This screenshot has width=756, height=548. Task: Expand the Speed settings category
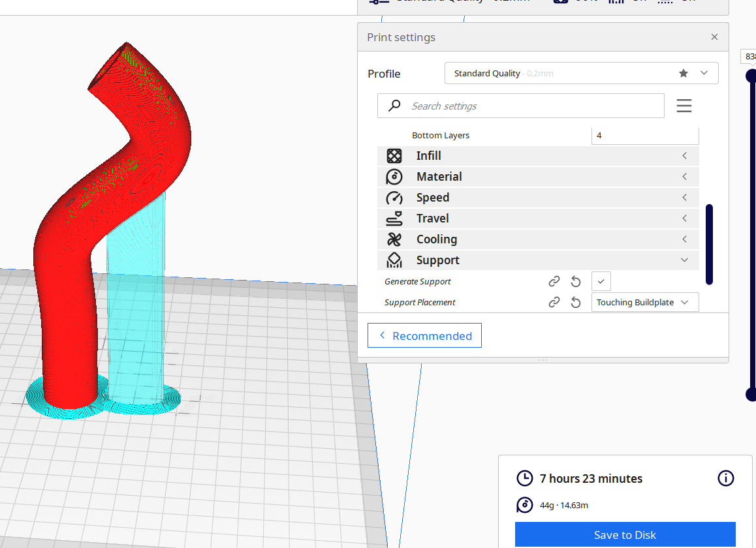(x=537, y=198)
